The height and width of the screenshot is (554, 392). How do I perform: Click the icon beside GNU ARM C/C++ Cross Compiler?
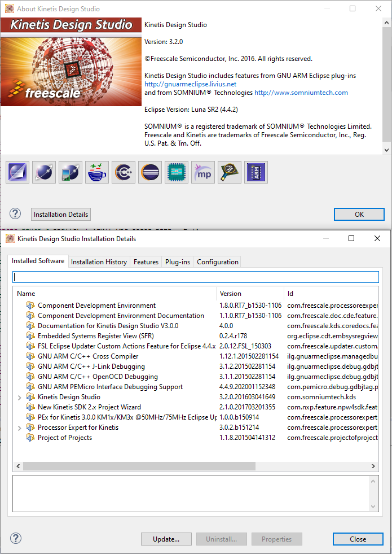click(x=30, y=356)
